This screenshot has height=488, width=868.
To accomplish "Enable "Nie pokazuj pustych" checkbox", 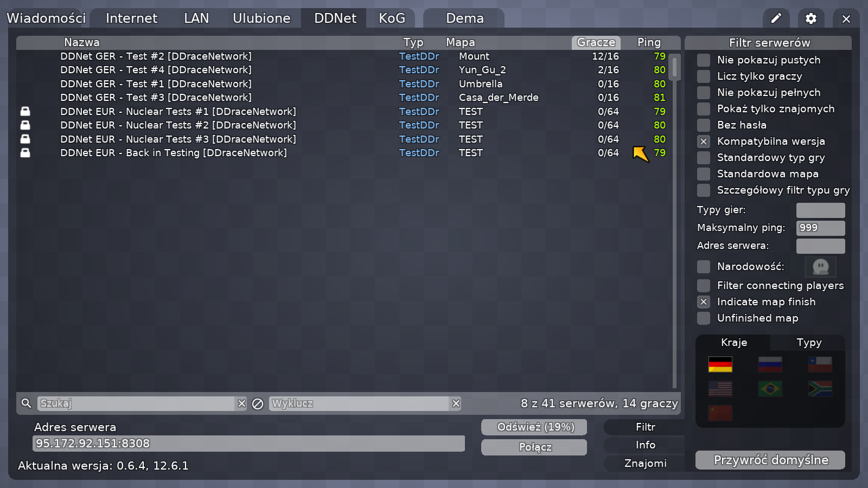I will (704, 60).
